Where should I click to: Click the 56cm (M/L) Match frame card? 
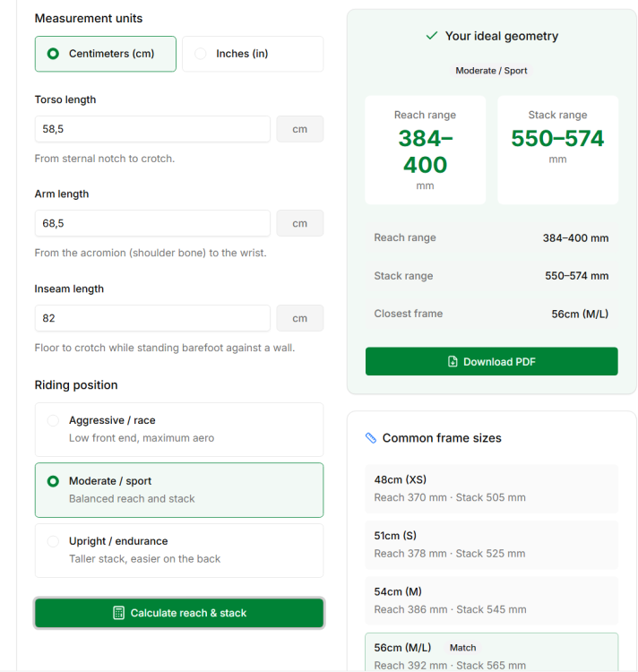click(491, 652)
